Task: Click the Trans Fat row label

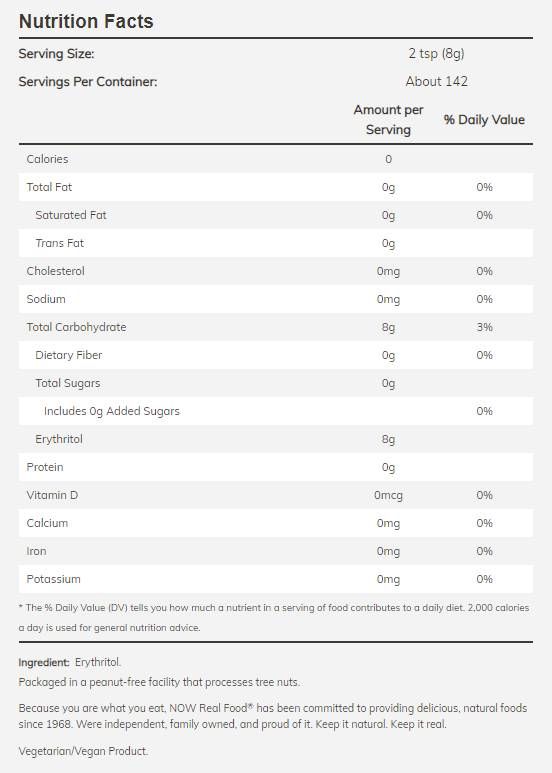Action: tap(60, 243)
